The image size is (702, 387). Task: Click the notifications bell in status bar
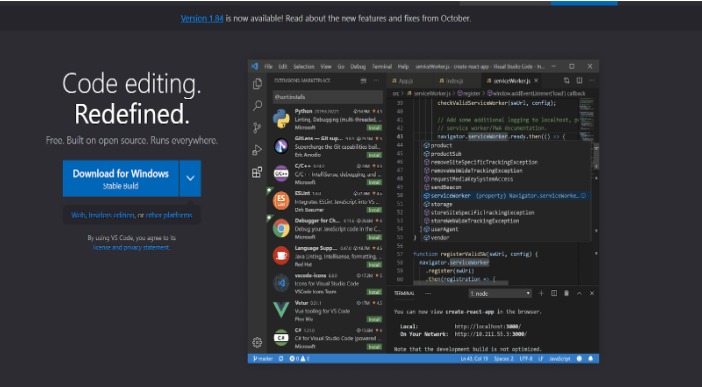pyautogui.click(x=591, y=359)
